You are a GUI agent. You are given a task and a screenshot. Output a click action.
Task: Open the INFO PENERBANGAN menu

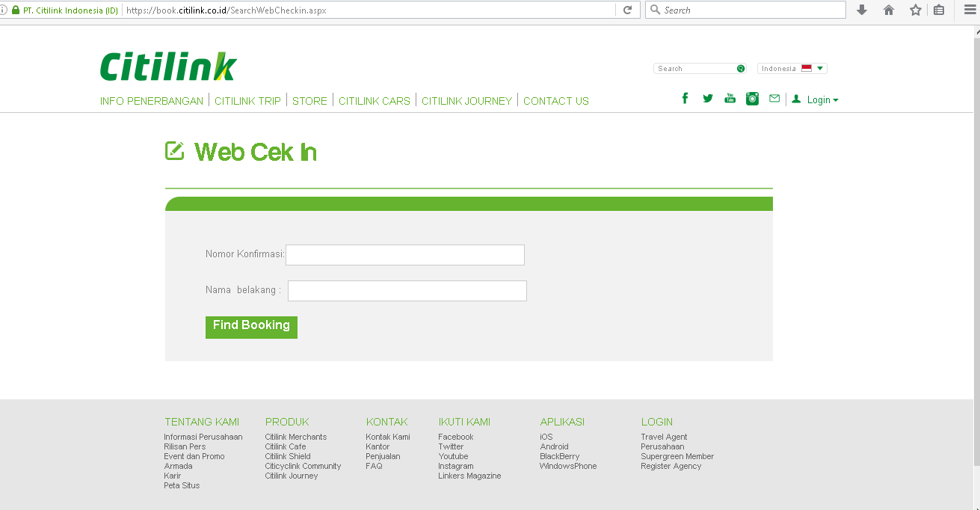pyautogui.click(x=152, y=101)
